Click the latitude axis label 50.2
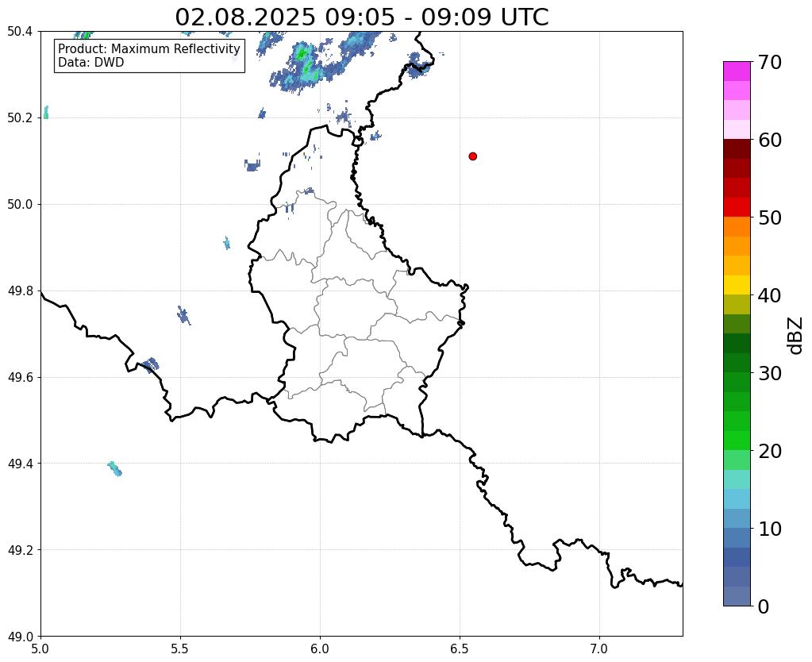 pos(20,118)
